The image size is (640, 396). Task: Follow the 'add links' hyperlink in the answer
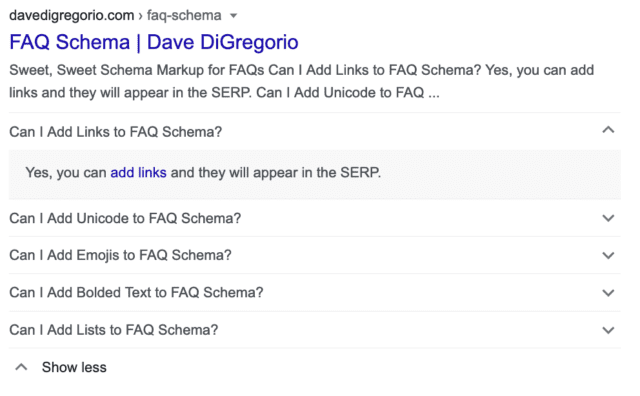(138, 173)
